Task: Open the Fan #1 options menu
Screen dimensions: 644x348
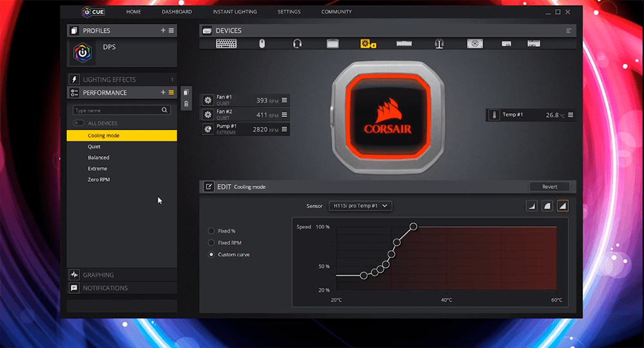Action: click(284, 100)
